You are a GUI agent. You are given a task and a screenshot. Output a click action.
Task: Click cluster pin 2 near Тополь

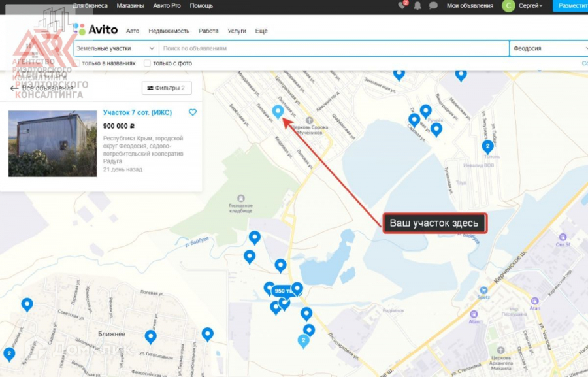pos(487,146)
